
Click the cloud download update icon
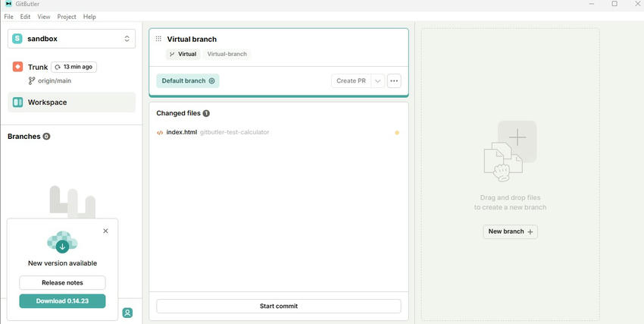[x=62, y=242]
